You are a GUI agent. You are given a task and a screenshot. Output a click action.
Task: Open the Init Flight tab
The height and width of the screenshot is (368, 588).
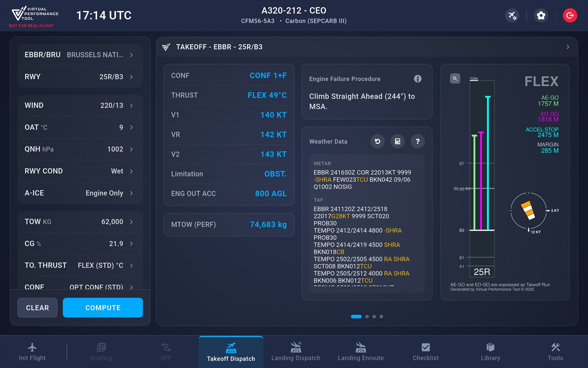point(32,352)
